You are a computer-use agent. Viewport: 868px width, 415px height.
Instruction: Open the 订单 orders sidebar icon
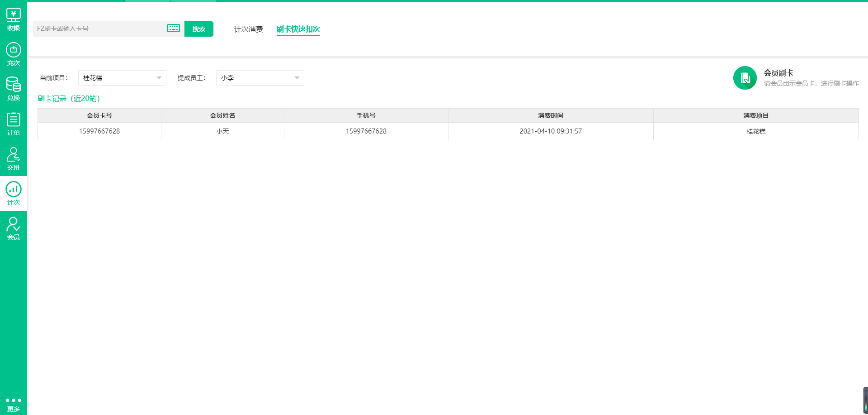[14, 124]
